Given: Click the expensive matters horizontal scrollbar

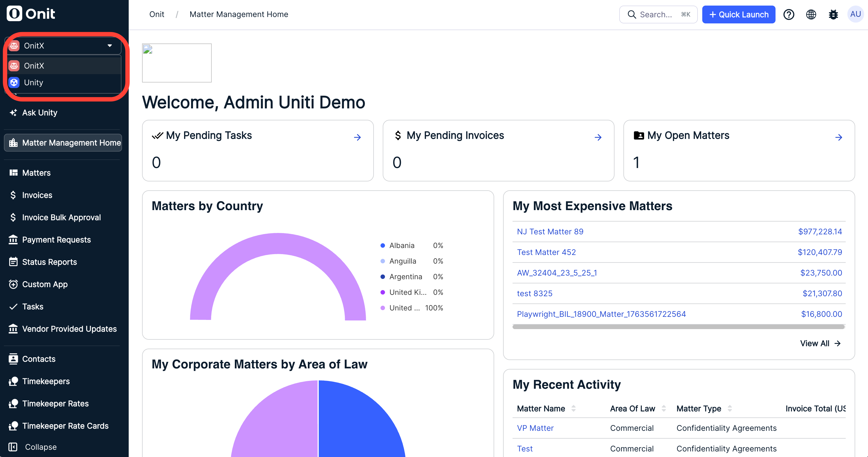Looking at the screenshot, I should 678,327.
